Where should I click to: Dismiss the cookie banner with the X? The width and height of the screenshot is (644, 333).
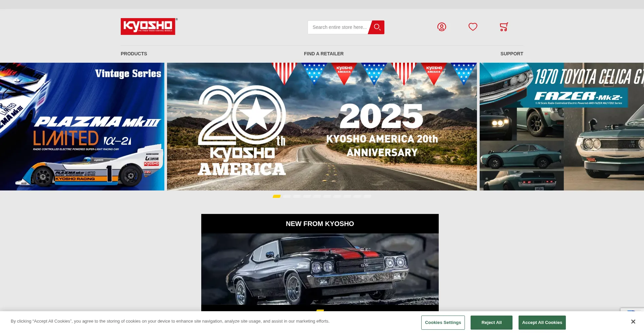[x=633, y=322]
